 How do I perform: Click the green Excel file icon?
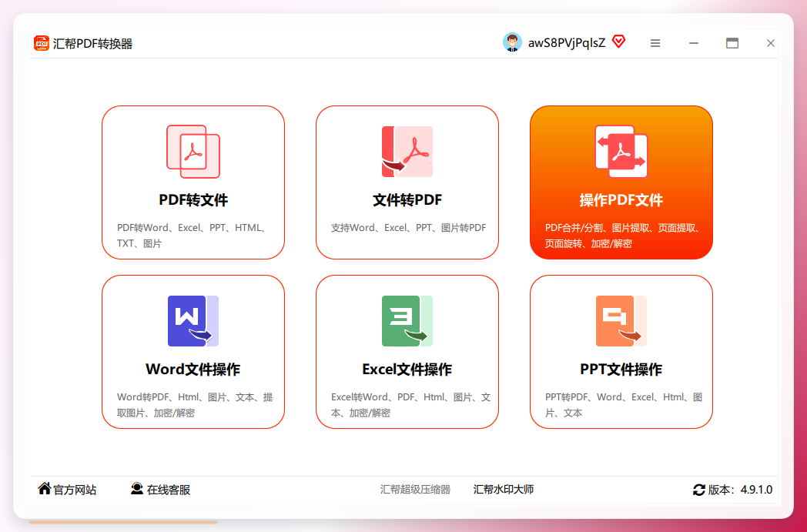tap(407, 321)
